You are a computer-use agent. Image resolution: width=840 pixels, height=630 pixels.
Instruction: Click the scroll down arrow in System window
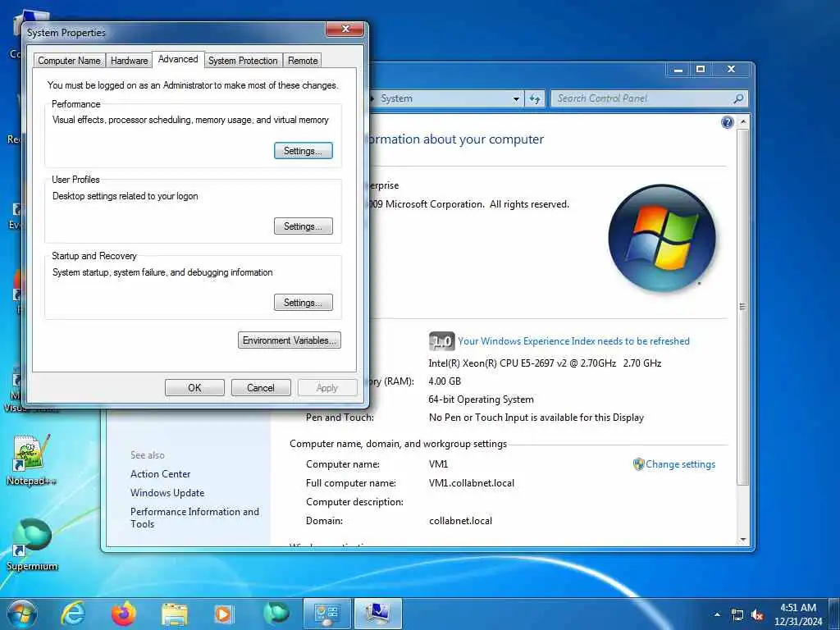(x=743, y=539)
